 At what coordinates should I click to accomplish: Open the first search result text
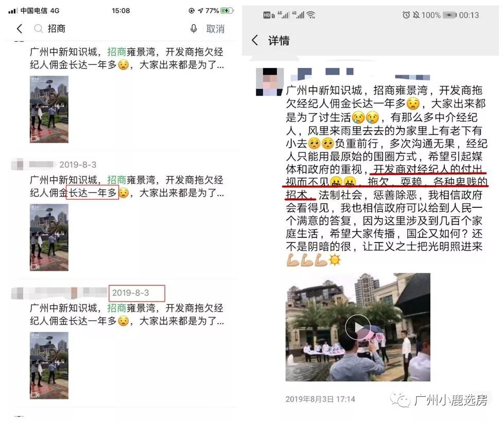(x=127, y=58)
